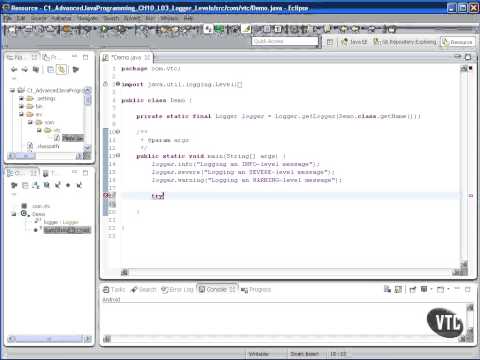This screenshot has height=360, width=480.
Task: Click error marker on line 18 gutter
Action: (106, 196)
